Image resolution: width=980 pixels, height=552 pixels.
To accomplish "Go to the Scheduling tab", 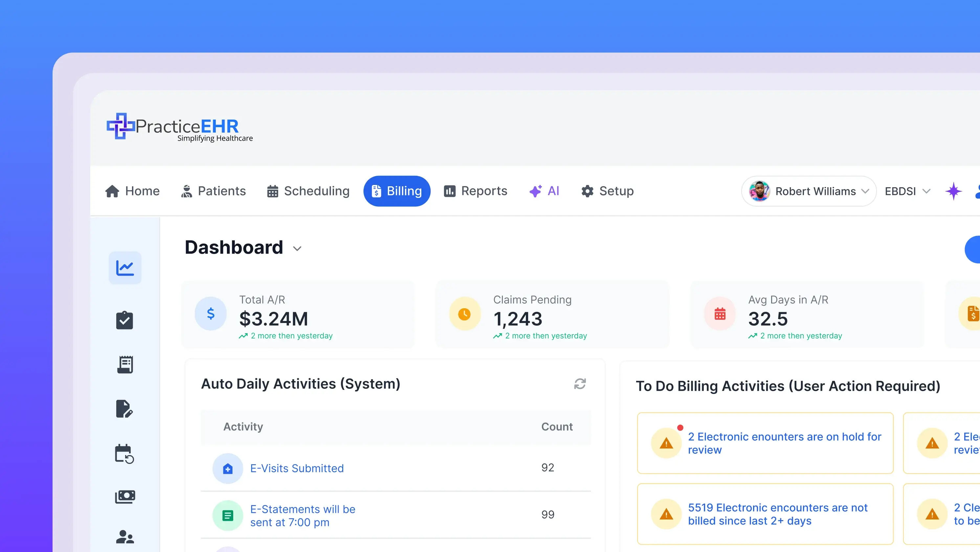I will point(308,191).
